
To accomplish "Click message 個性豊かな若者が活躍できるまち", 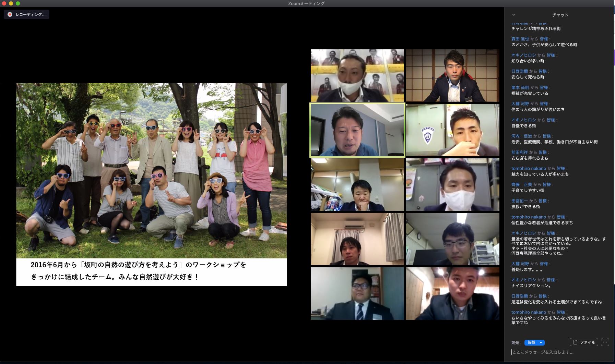I will [x=542, y=223].
